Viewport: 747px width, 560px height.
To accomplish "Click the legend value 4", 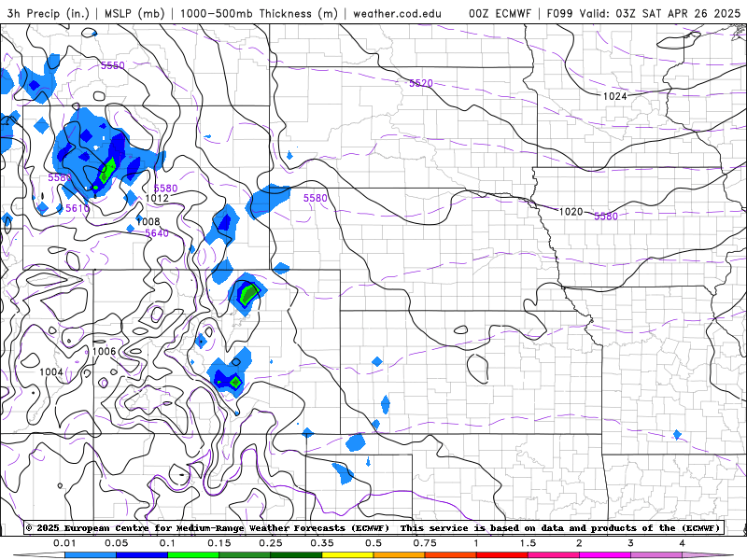I will pos(683,543).
